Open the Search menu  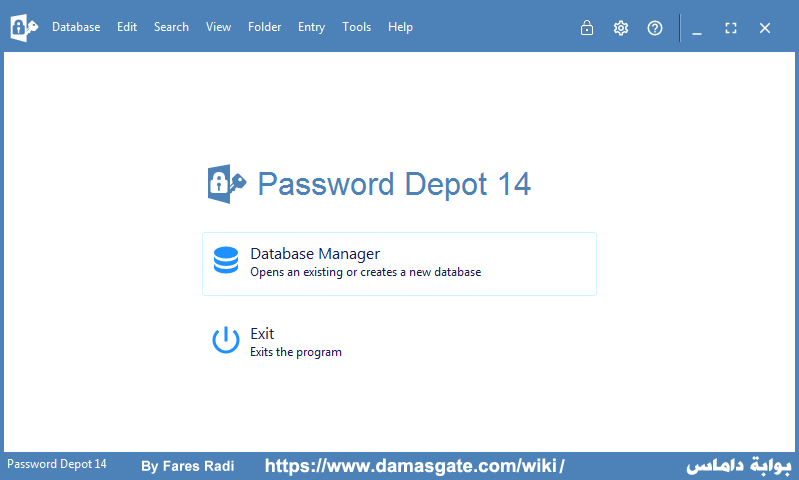tap(171, 27)
